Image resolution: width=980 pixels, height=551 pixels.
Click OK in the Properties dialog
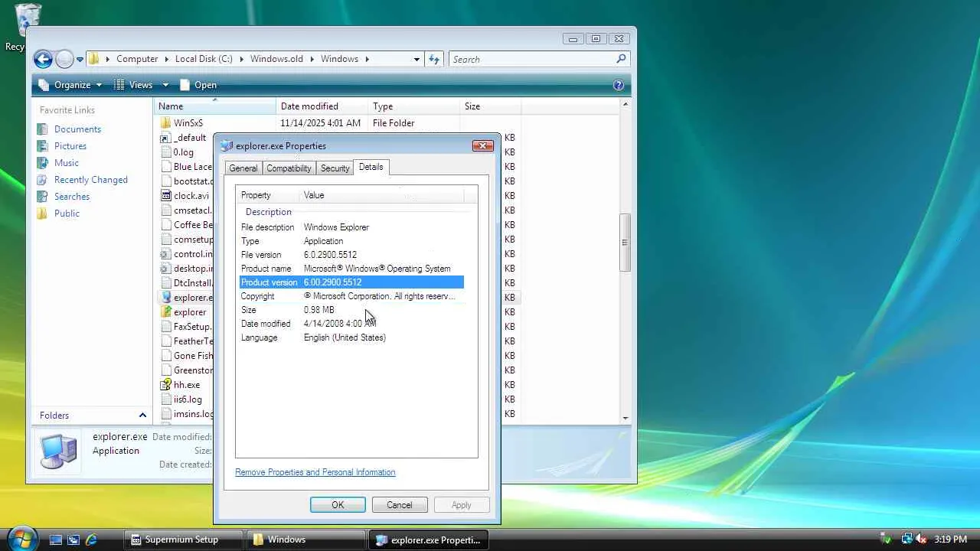[338, 505]
